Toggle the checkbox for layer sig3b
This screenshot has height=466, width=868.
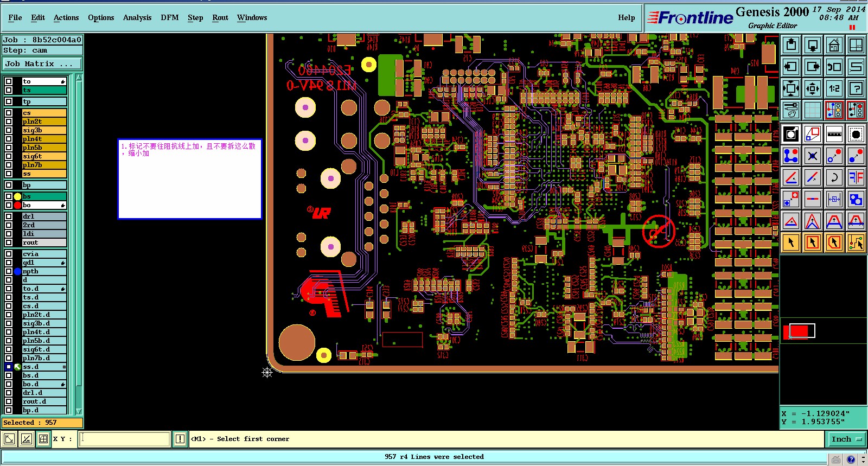[x=9, y=130]
